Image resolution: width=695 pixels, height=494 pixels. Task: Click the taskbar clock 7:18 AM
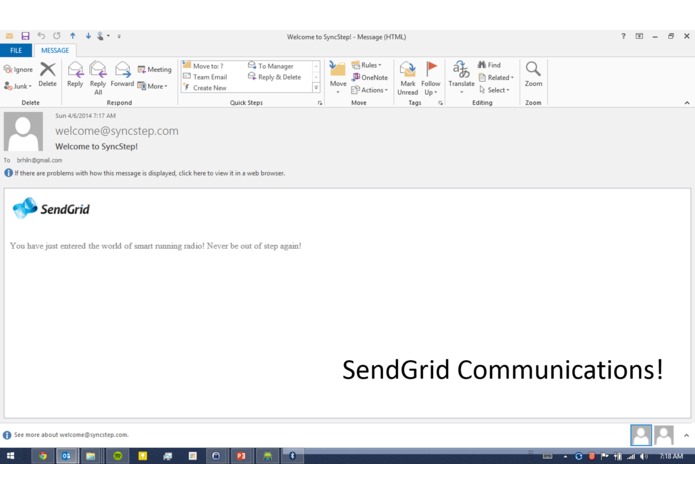(671, 456)
